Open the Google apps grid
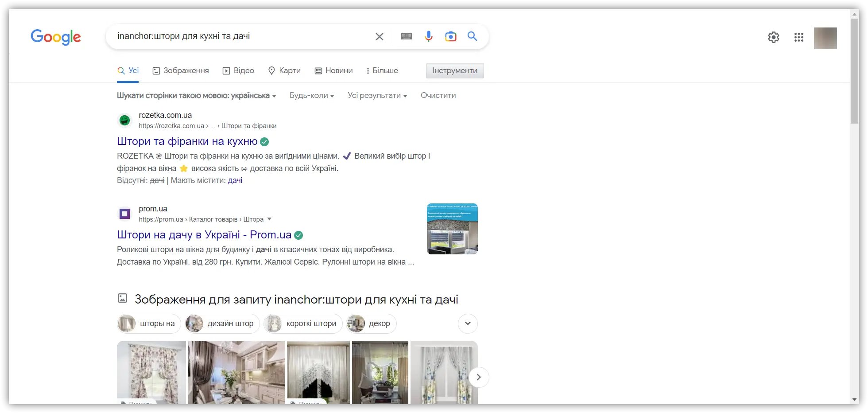This screenshot has width=868, height=413. pos(799,37)
